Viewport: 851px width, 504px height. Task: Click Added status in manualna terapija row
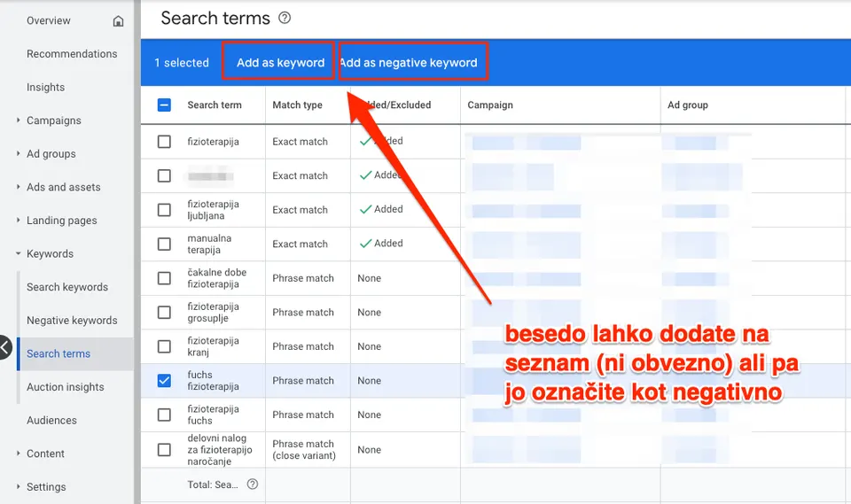point(381,244)
